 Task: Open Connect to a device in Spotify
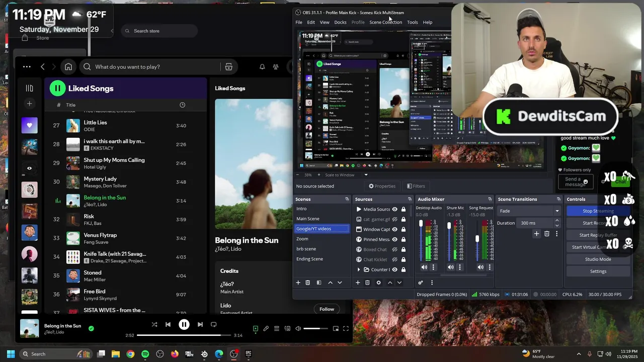pos(287,328)
